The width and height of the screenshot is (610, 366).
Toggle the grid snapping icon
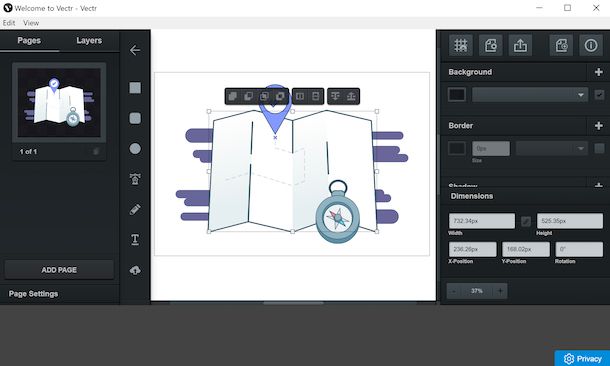tap(461, 46)
